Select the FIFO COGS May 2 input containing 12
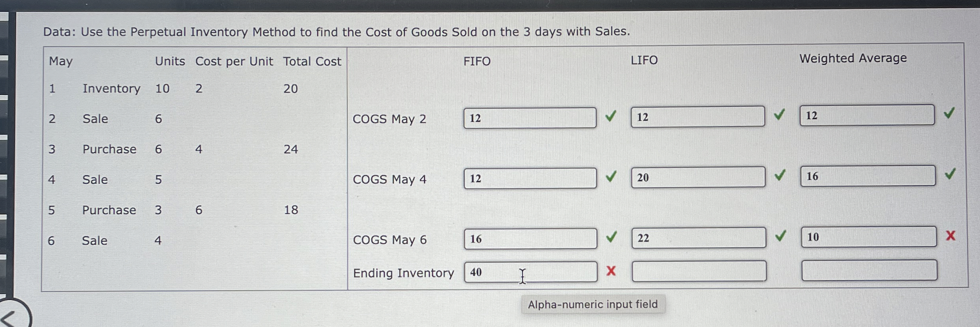The width and height of the screenshot is (980, 327). [x=531, y=117]
